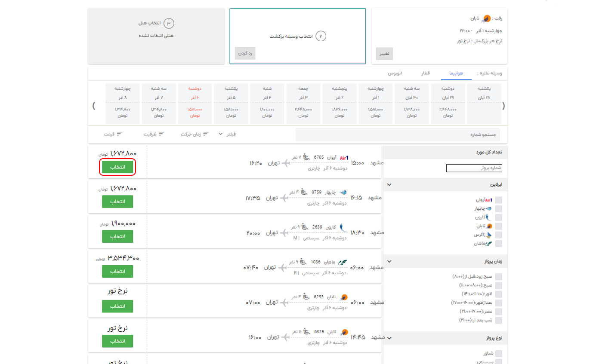Click the highlighted انتخاب button on the first flight

click(x=117, y=168)
